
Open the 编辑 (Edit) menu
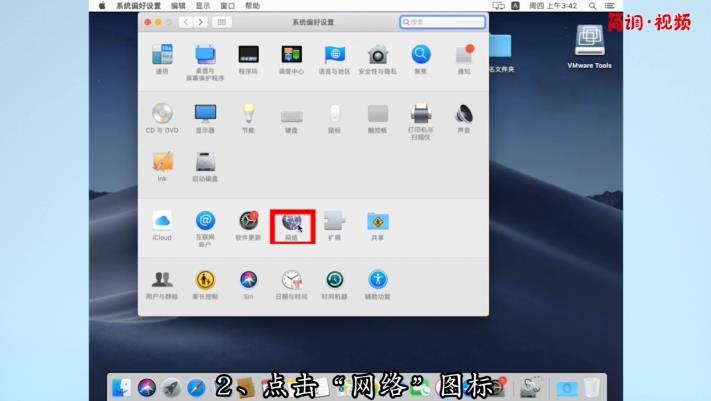[x=178, y=6]
